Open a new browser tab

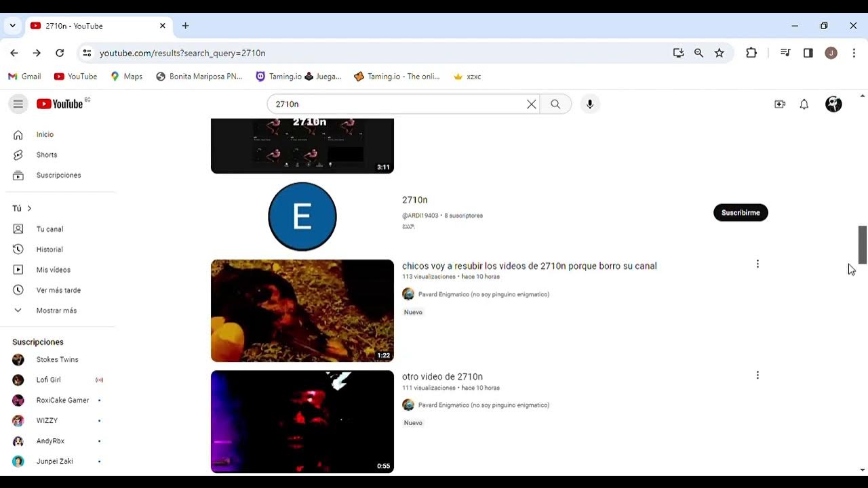click(x=185, y=26)
